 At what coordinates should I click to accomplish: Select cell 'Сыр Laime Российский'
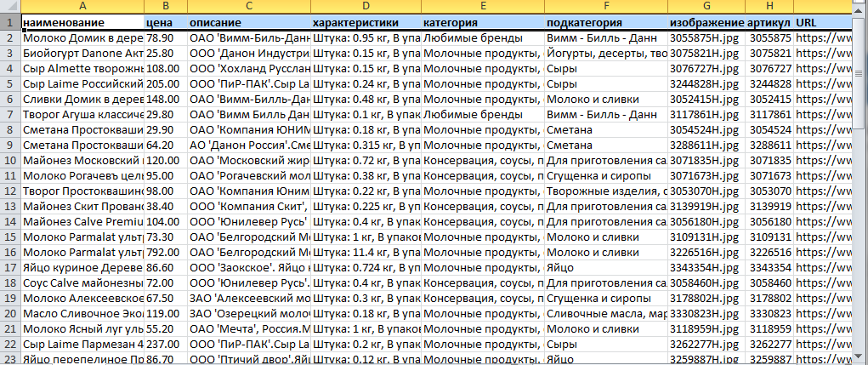pos(83,84)
